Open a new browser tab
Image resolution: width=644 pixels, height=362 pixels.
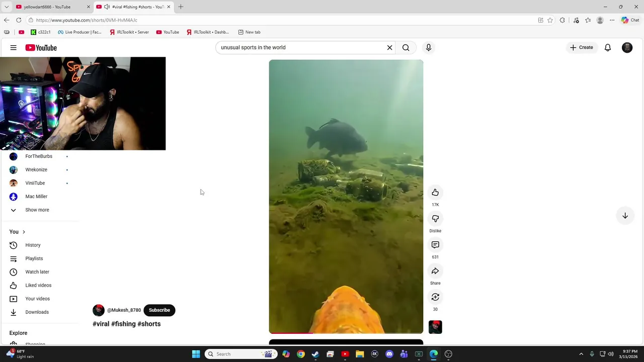[181, 7]
